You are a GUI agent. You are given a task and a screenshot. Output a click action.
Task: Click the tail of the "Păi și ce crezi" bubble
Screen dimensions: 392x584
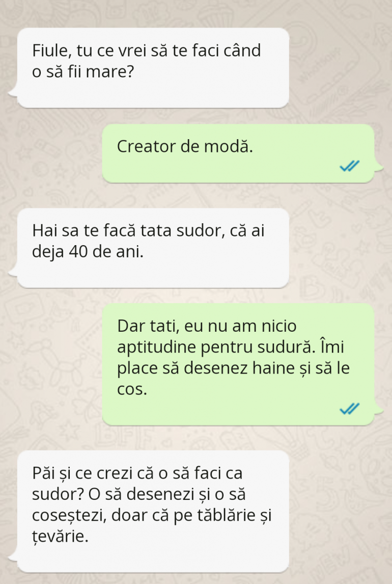tap(13, 556)
